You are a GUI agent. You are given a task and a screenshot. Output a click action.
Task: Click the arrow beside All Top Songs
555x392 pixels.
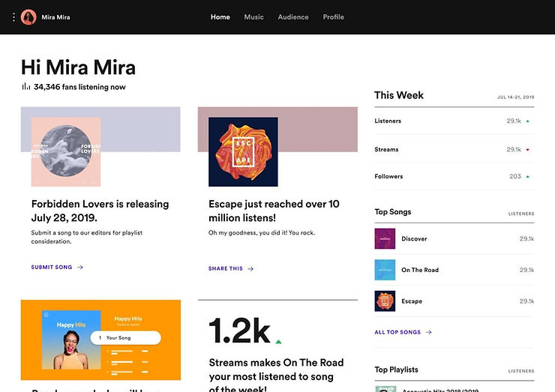click(x=428, y=332)
